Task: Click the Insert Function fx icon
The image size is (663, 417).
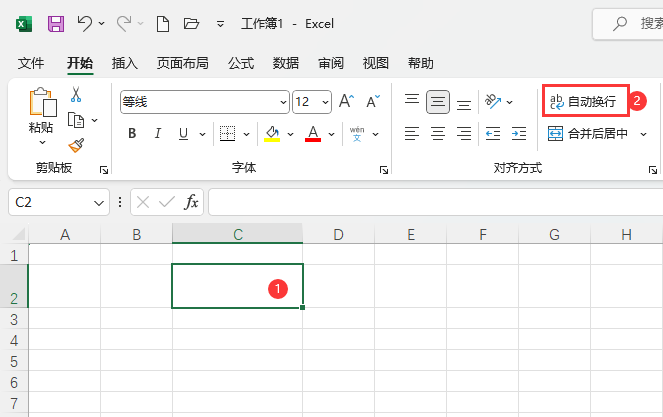Action: 191,202
